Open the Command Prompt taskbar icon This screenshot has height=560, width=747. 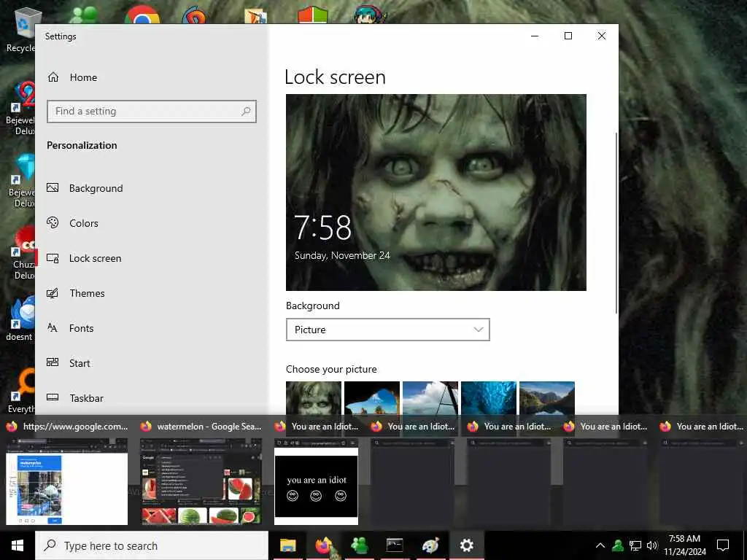click(x=395, y=545)
